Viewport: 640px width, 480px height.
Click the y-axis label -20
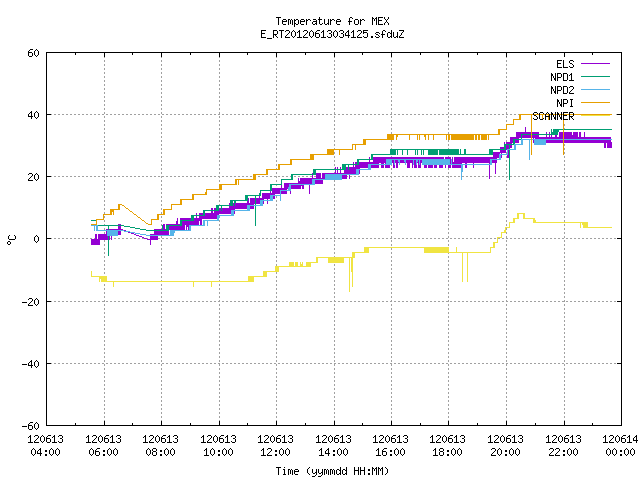click(x=31, y=302)
